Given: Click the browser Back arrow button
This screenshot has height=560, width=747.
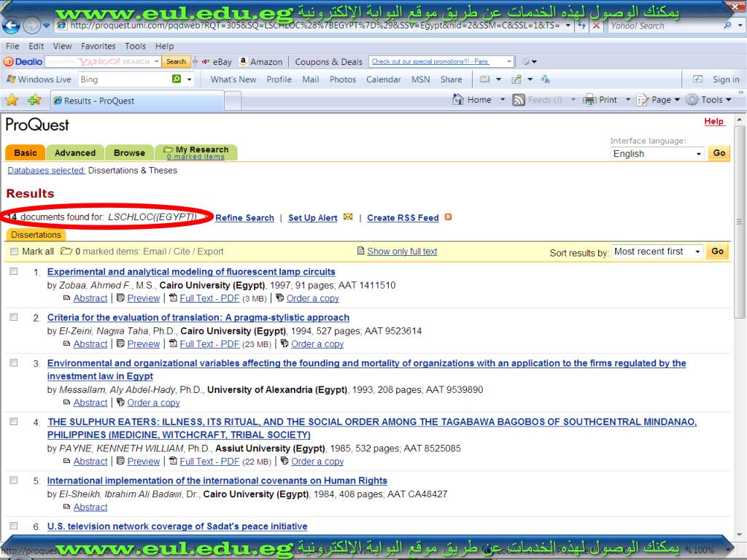Looking at the screenshot, I should [x=12, y=26].
